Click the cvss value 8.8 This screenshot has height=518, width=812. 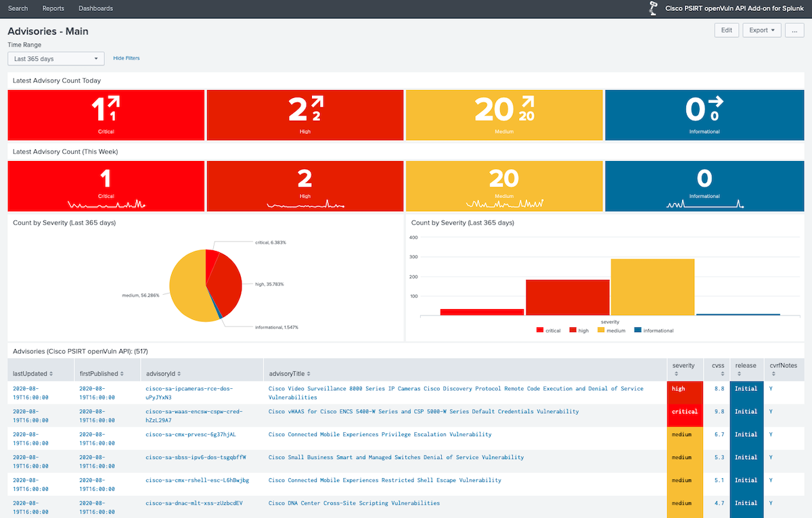click(x=719, y=389)
